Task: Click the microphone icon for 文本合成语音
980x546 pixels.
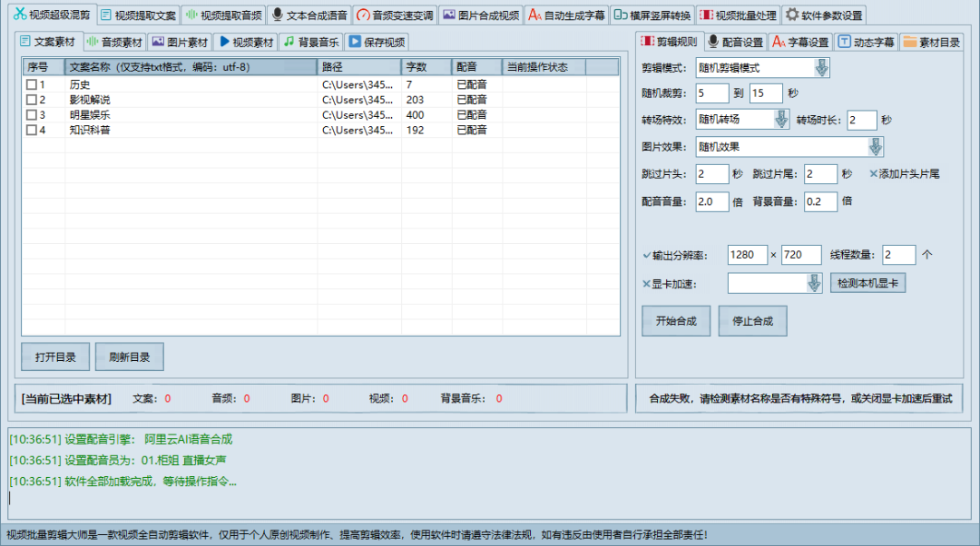Action: pos(278,15)
